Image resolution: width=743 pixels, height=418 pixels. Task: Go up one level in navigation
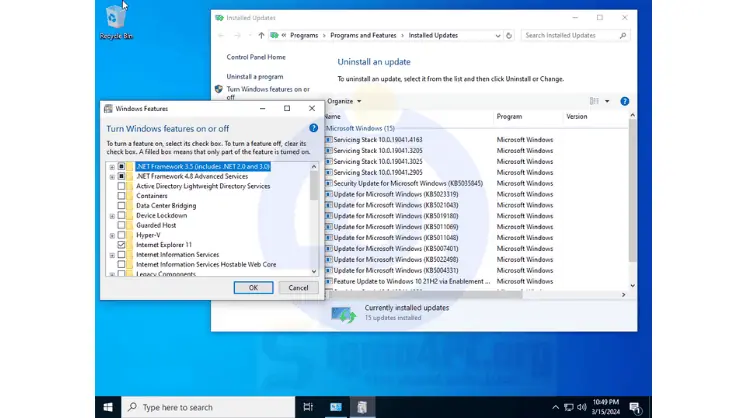click(262, 35)
